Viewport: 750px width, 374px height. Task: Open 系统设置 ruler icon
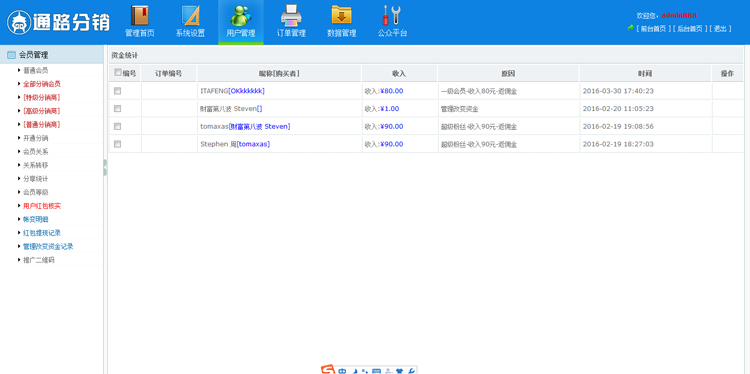[190, 15]
